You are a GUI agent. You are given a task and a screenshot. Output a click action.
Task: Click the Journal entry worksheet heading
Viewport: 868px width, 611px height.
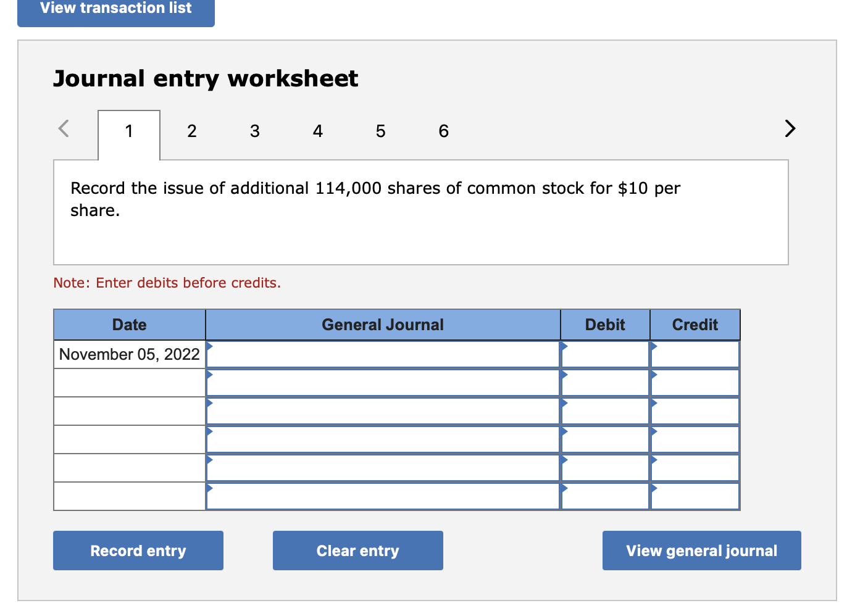pyautogui.click(x=206, y=79)
